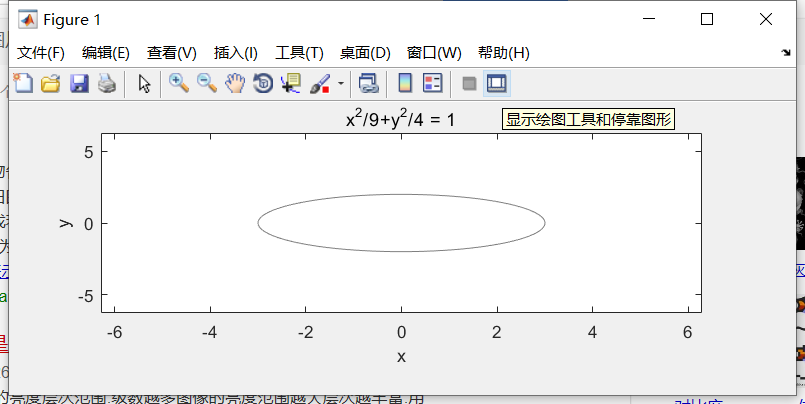Click the y axis label
The width and height of the screenshot is (805, 404).
[x=66, y=222]
